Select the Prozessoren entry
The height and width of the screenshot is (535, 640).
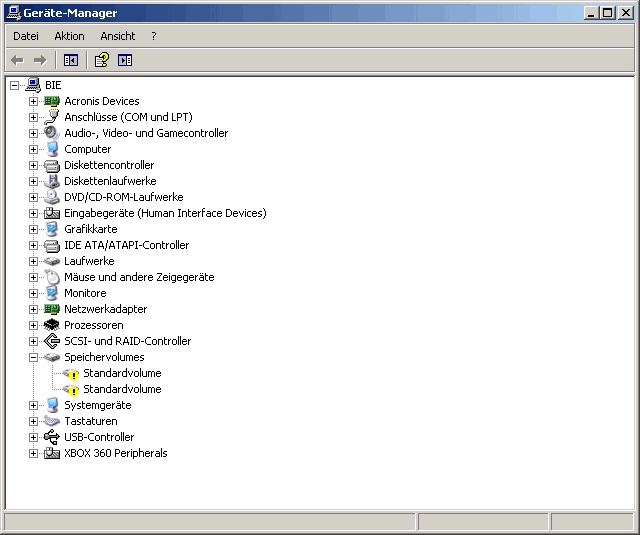point(94,325)
